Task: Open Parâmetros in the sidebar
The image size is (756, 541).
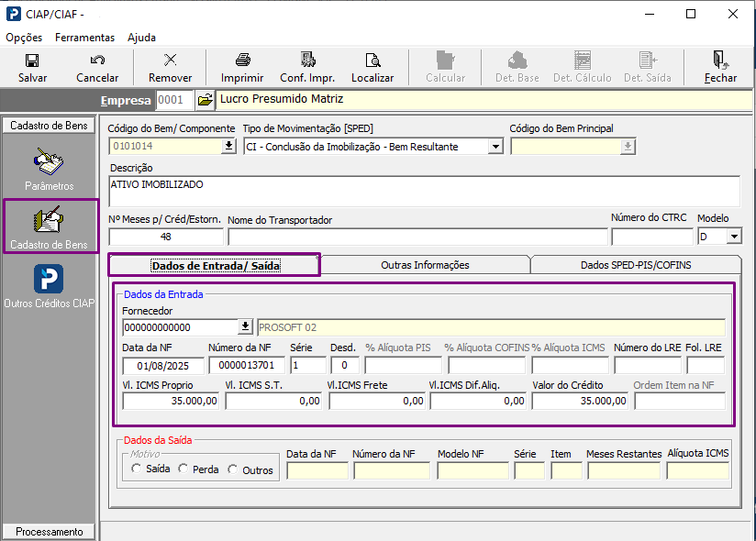Action: click(49, 162)
